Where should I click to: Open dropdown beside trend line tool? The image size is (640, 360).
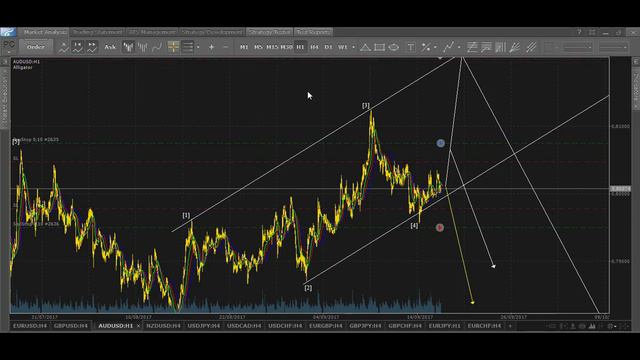pos(459,47)
